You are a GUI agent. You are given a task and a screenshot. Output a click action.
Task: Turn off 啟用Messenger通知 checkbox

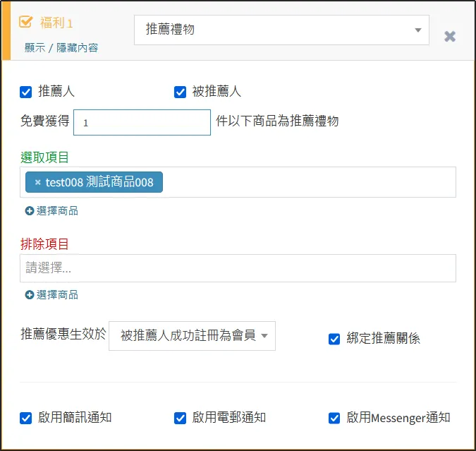[334, 418]
